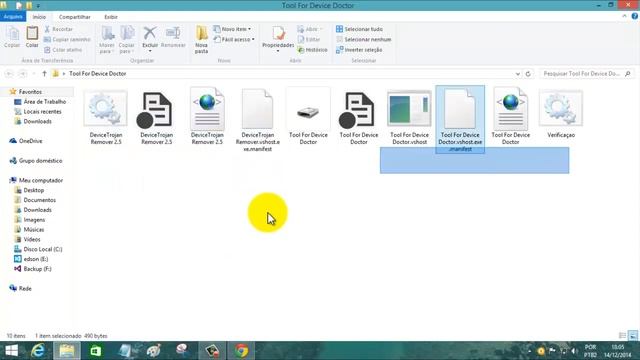Open the Arquivo menu tab
Screen dimensions: 640x360
coord(13,17)
